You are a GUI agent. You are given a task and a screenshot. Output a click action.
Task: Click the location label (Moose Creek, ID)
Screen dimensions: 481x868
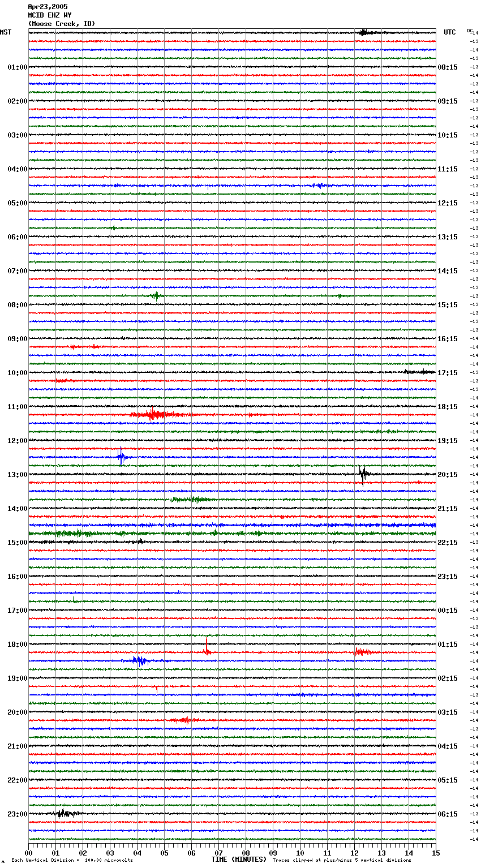[62, 24]
